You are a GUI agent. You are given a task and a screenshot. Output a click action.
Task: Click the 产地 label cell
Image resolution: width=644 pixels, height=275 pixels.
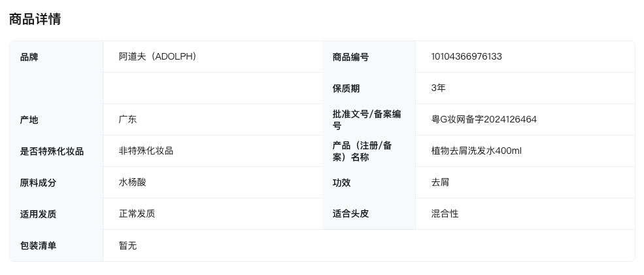(x=29, y=120)
